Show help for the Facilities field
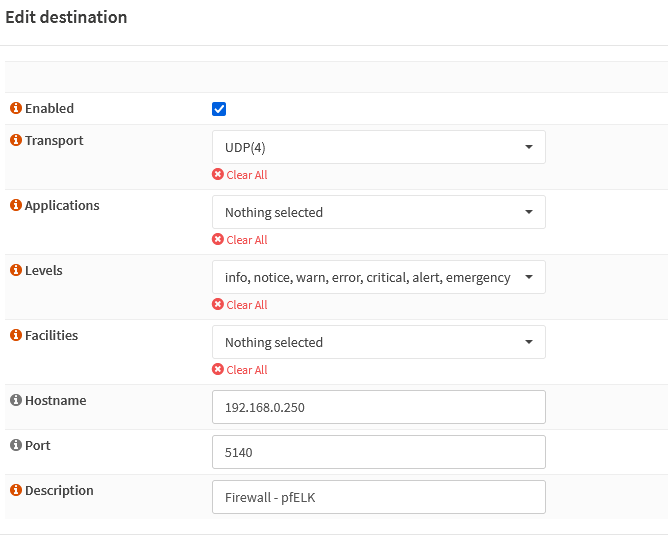668x553 pixels. pyautogui.click(x=16, y=335)
